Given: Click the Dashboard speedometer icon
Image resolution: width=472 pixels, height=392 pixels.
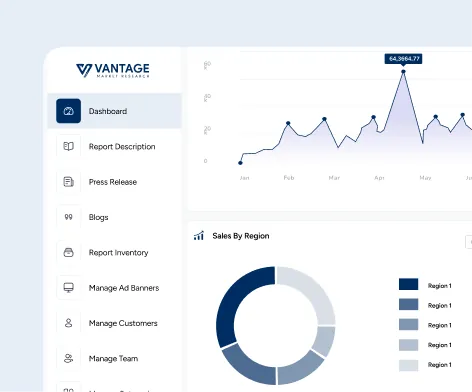Looking at the screenshot, I should [x=68, y=111].
